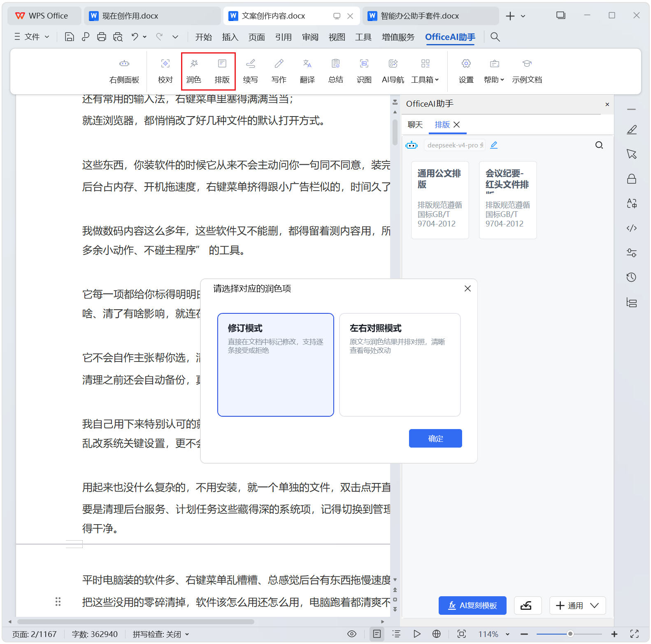Viewport: 651px width, 644px height.
Task: Open AI导航 navigation
Action: click(x=393, y=71)
